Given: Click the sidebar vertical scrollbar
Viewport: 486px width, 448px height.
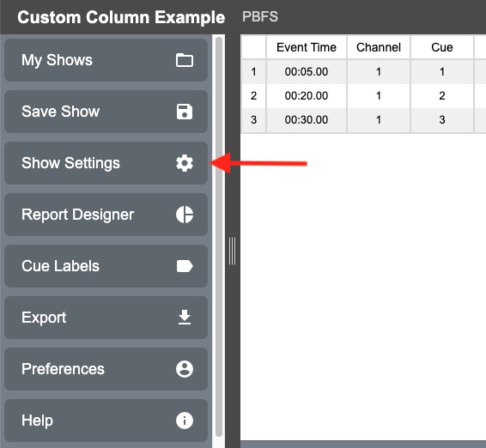Looking at the screenshot, I should (219, 237).
